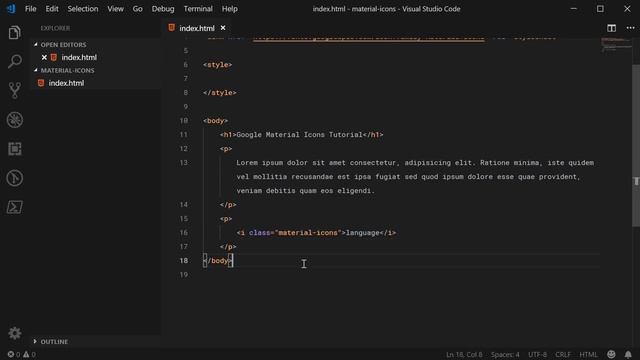Click the opening <style> tag
640x360 pixels.
point(218,64)
